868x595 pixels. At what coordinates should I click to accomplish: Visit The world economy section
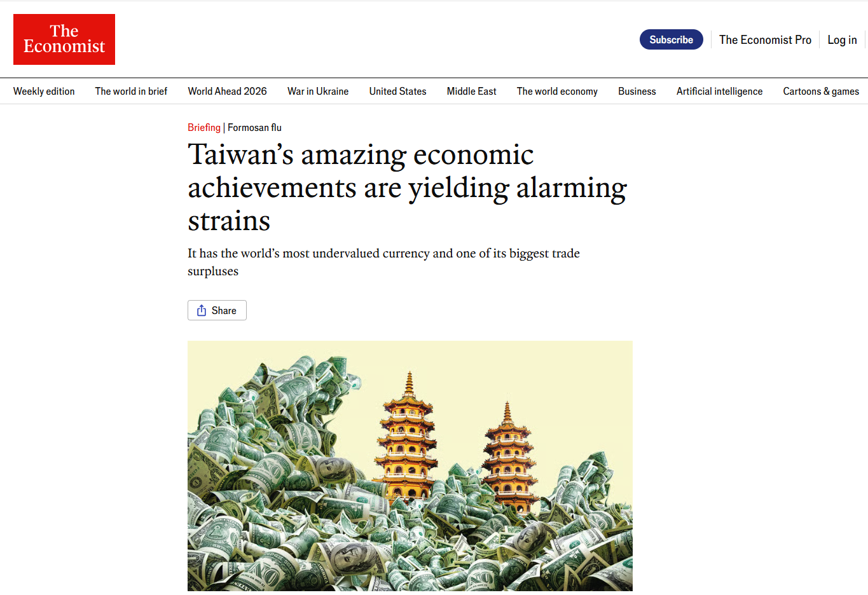(557, 92)
